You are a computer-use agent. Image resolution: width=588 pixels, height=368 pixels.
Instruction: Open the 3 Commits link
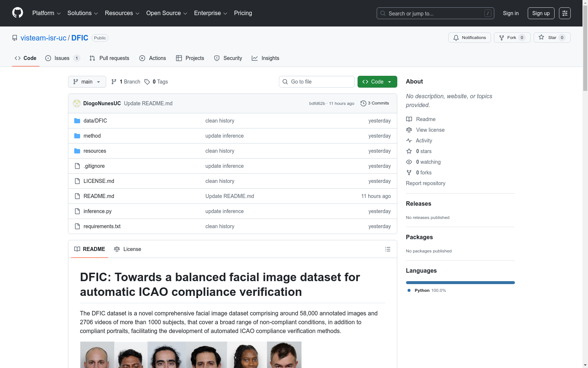(x=375, y=103)
